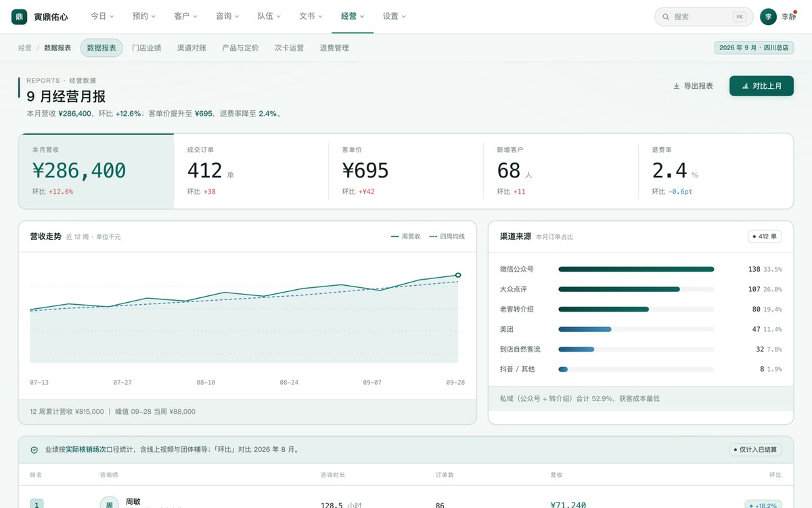Focus the 搜索 input field
812x508 pixels.
tap(704, 17)
